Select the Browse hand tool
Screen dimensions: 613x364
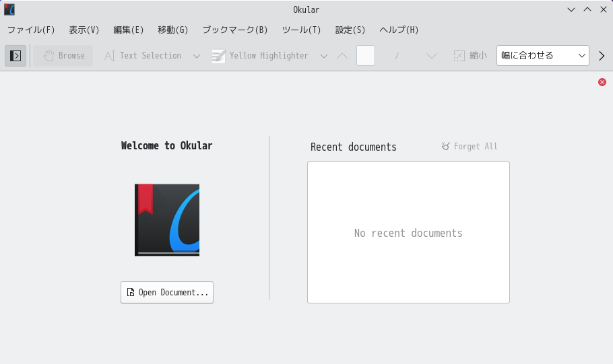coord(63,56)
